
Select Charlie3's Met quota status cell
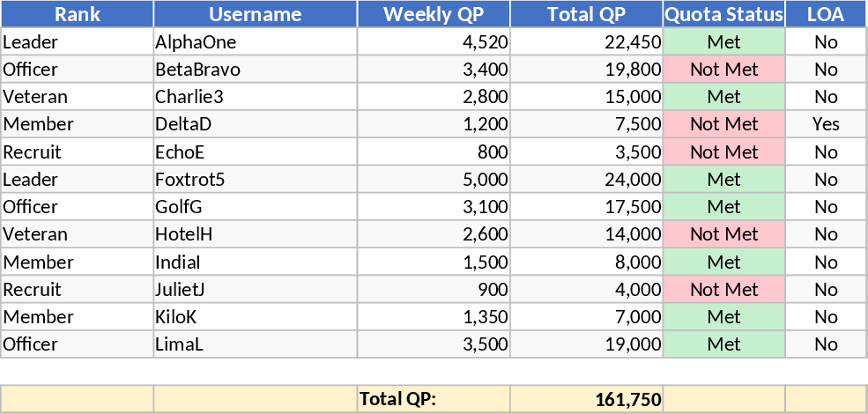point(723,97)
